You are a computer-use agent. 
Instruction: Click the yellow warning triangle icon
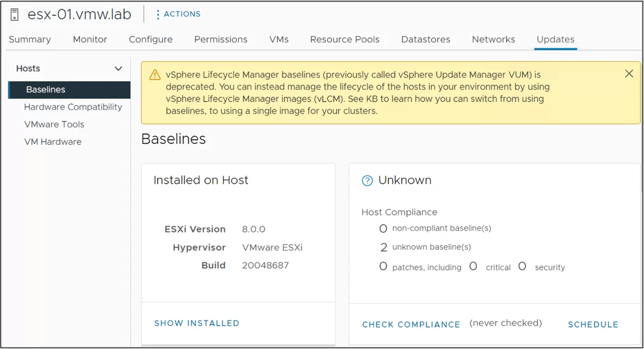click(x=155, y=75)
